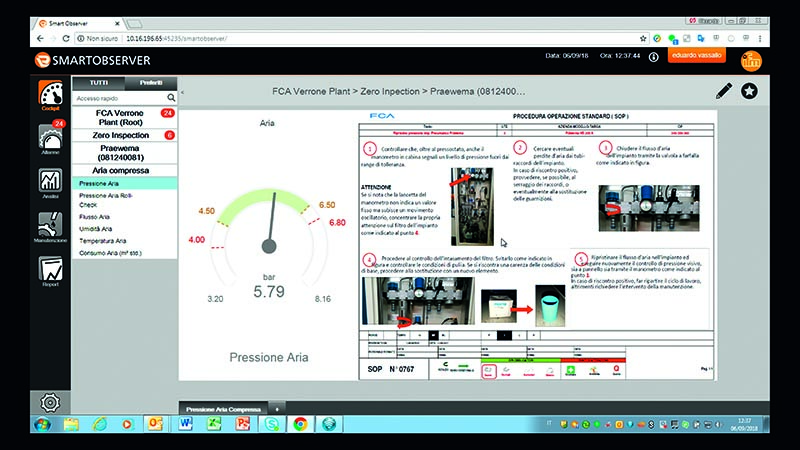Click the star favorite icon
800x450 pixels.
coord(749,91)
